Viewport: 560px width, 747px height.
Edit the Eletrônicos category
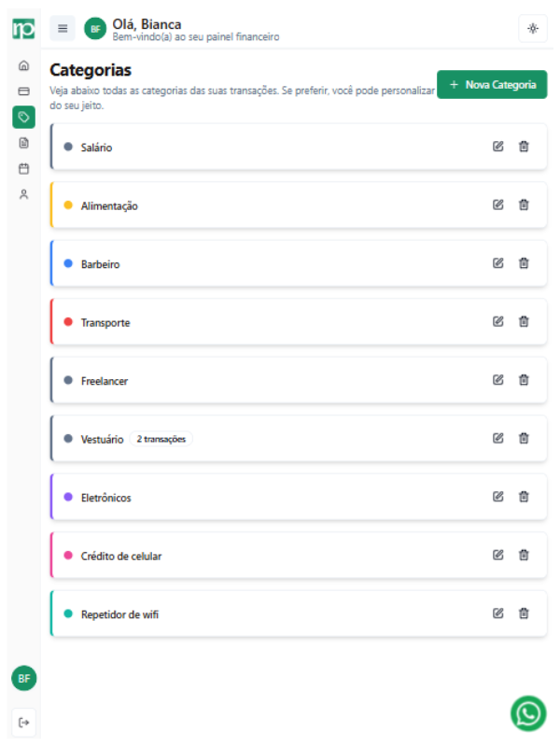coord(498,497)
